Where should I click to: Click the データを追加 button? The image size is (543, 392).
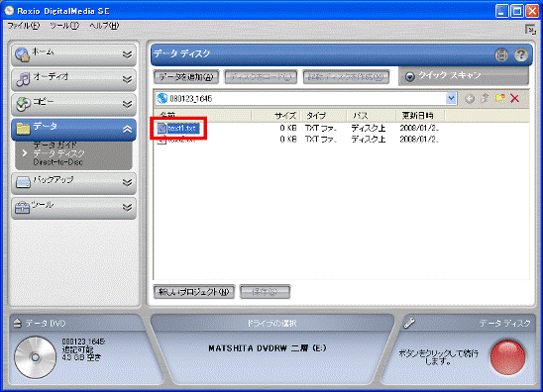tap(186, 77)
